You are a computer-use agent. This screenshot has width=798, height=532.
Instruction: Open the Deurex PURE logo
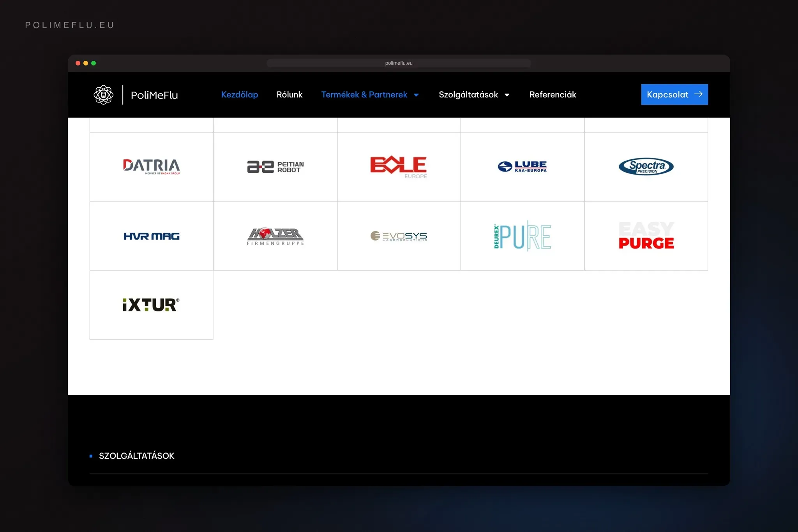click(522, 236)
